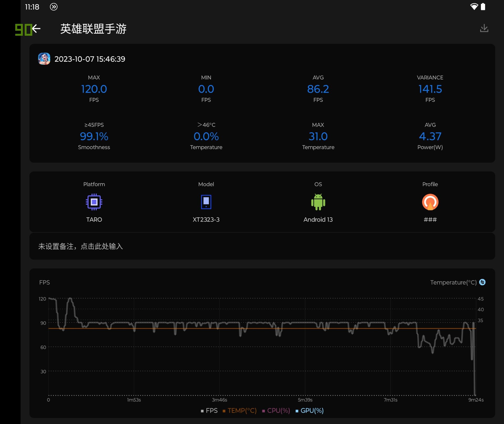Click the Android 13 robot icon
The image size is (504, 424).
coord(318,202)
